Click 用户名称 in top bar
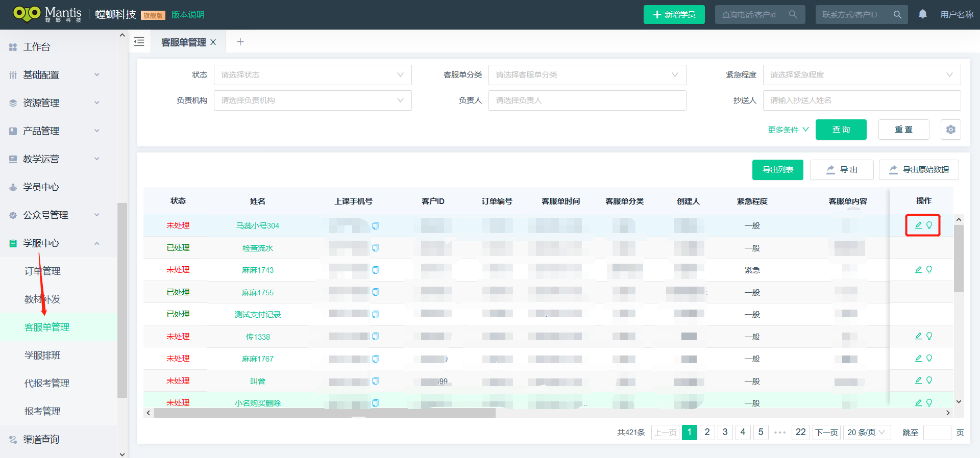Screen dimensions: 980x458 coord(957,15)
